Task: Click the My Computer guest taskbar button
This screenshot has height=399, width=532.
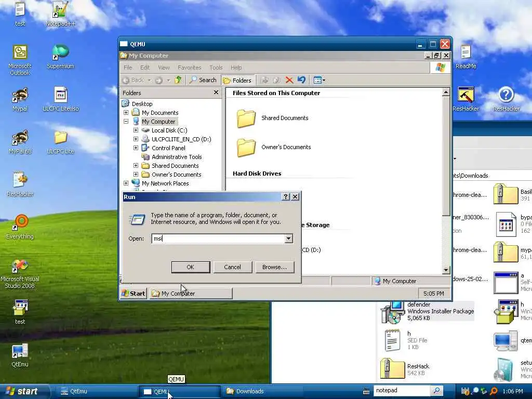Action: pyautogui.click(x=191, y=294)
